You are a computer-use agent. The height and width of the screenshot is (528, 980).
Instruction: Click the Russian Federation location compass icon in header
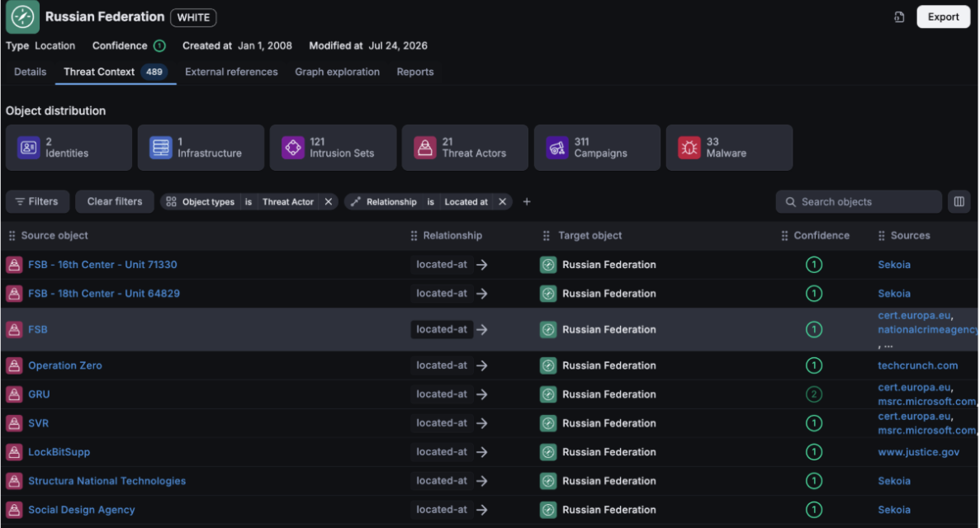tap(22, 16)
